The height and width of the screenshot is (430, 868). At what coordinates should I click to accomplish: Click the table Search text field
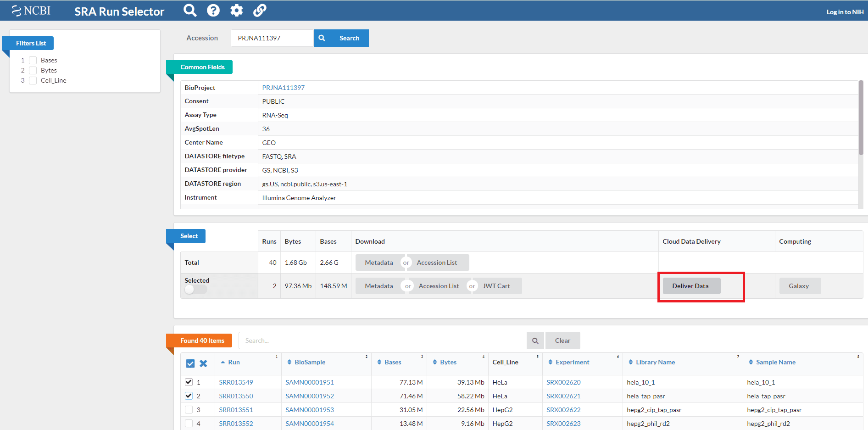click(383, 341)
